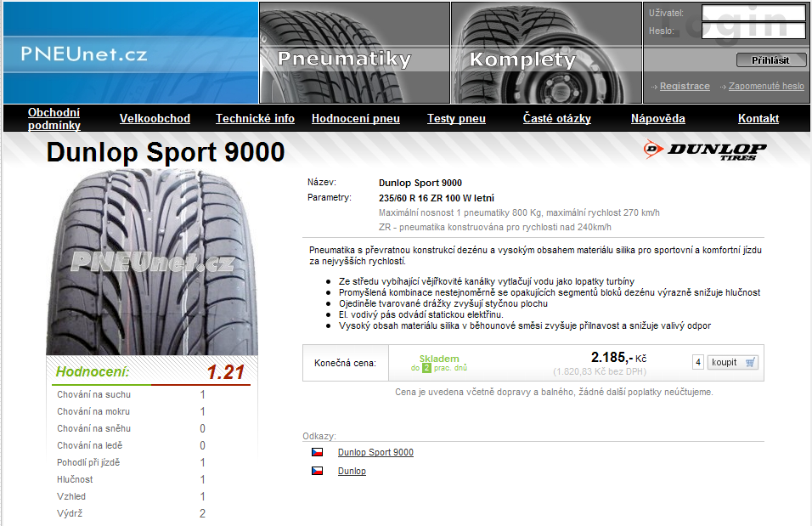Click the Chování na sněhu rating row
Viewport: 812px width, 526px height.
[132, 428]
